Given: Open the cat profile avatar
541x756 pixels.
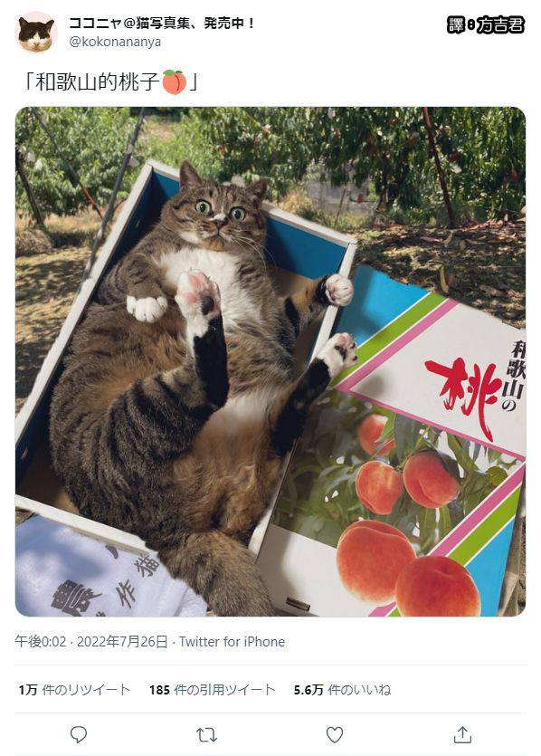Looking at the screenshot, I should 36,33.
